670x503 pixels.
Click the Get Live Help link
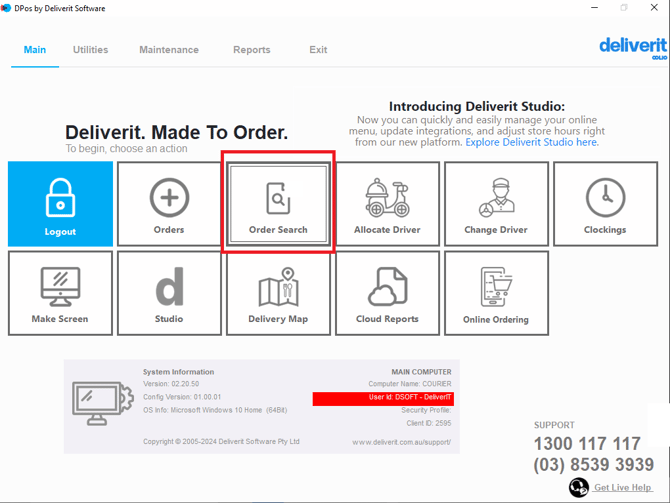(x=623, y=487)
